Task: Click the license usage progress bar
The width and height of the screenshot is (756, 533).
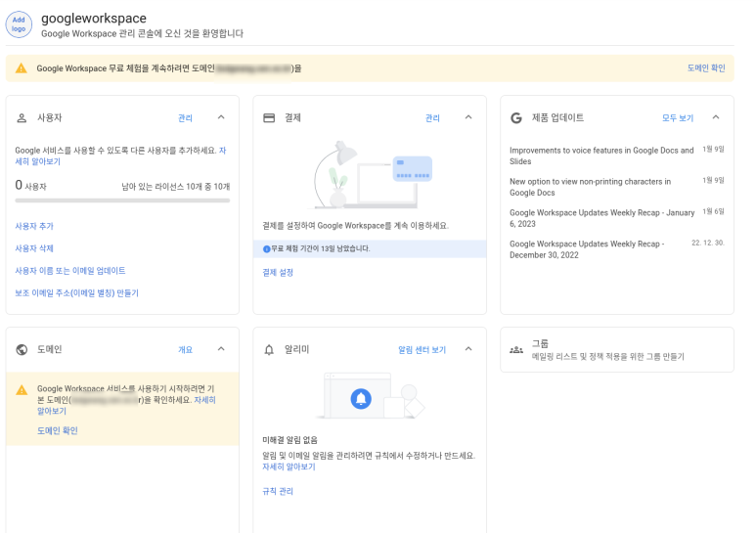Action: (122, 200)
